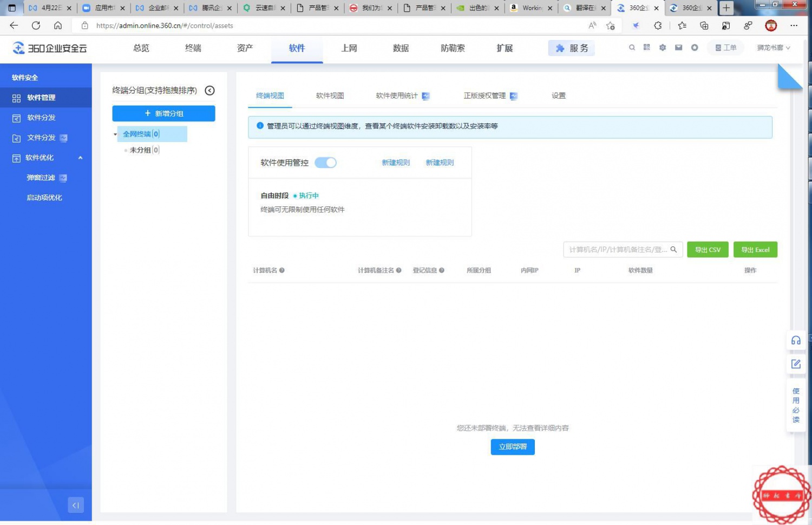This screenshot has height=525, width=812.
Task: View the site info lock icon
Action: (84, 25)
